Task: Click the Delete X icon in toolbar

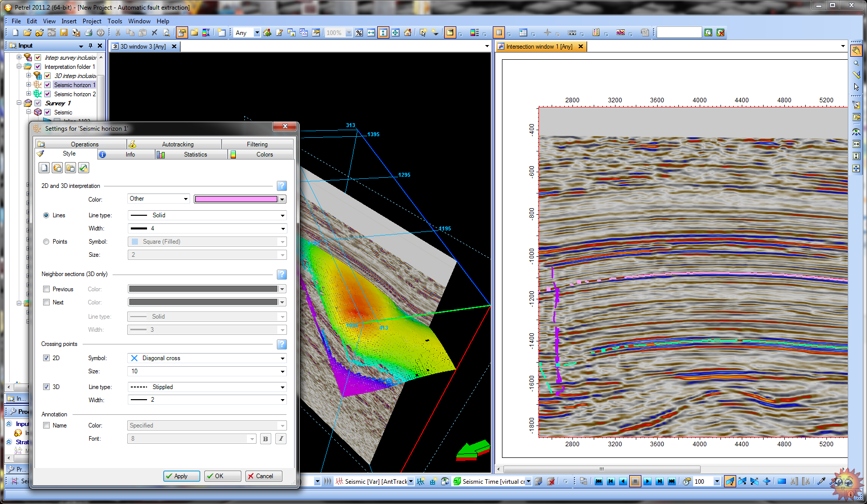Action: click(x=155, y=32)
